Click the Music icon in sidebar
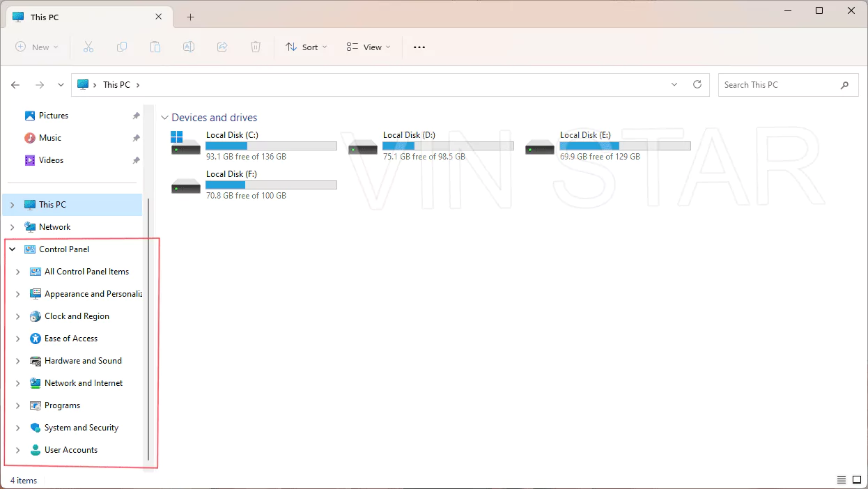868x489 pixels. point(30,138)
